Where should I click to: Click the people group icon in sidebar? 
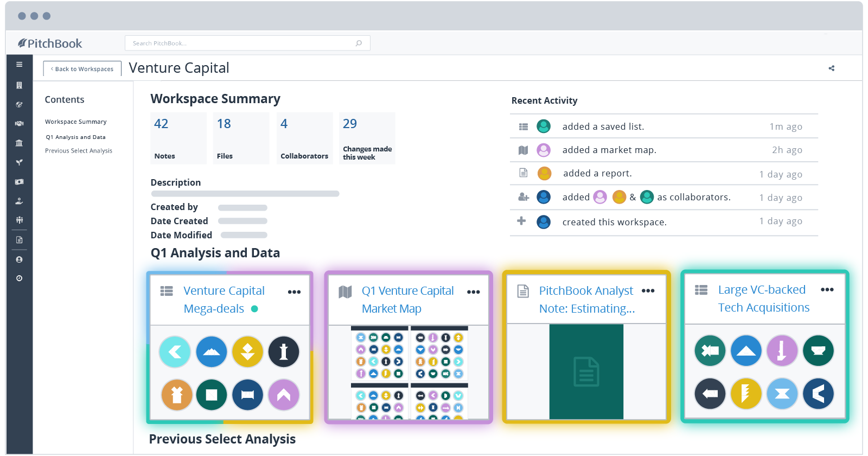(19, 220)
